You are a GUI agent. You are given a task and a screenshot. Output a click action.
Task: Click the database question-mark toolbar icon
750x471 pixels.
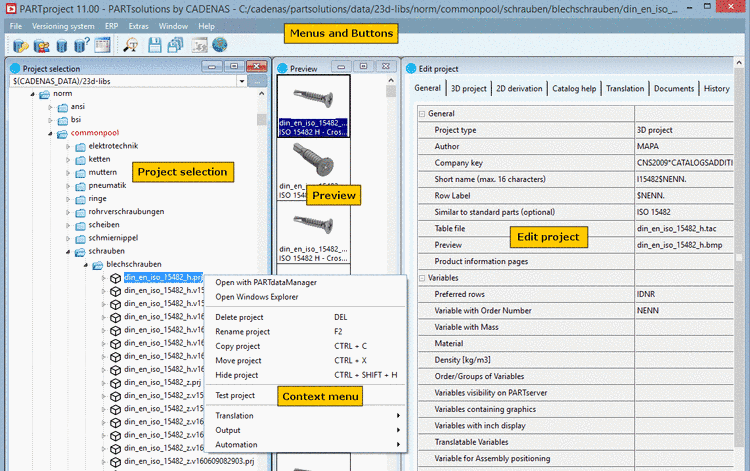pos(82,45)
